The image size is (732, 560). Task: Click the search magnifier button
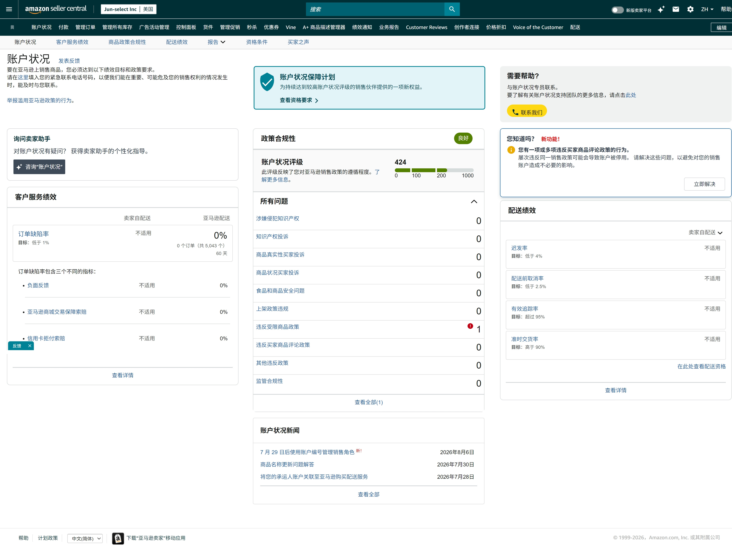pyautogui.click(x=452, y=9)
